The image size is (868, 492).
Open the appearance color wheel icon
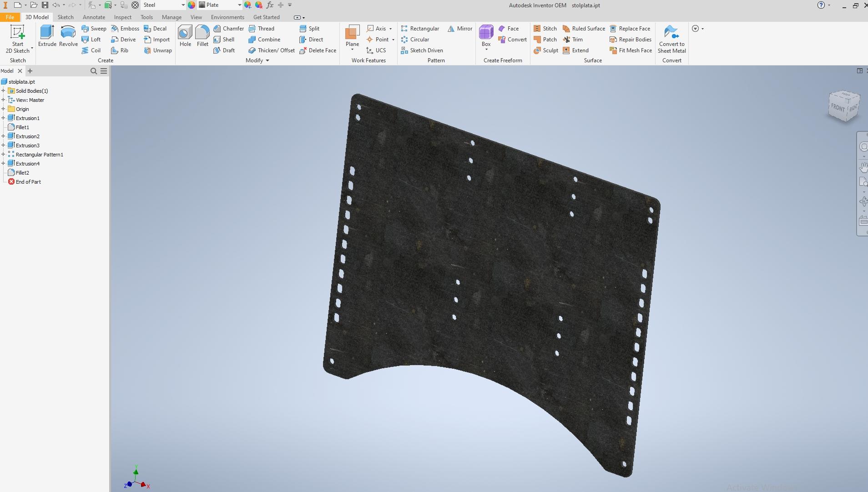[192, 5]
